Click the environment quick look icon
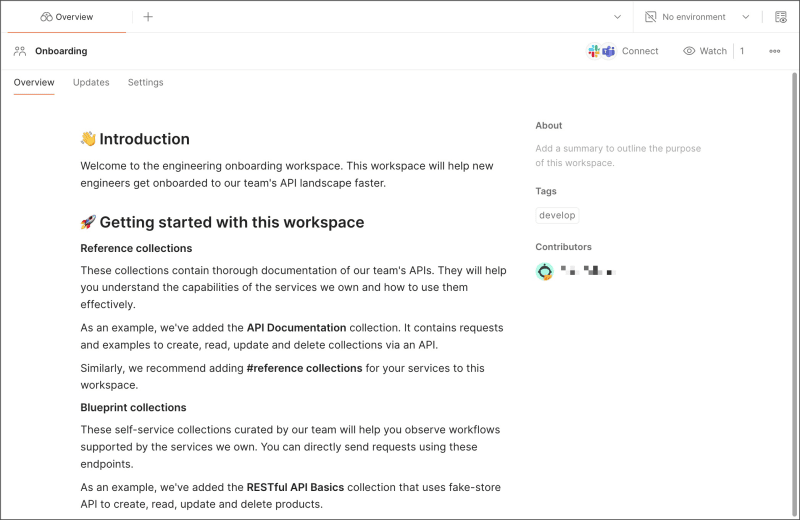The image size is (800, 520). [781, 17]
